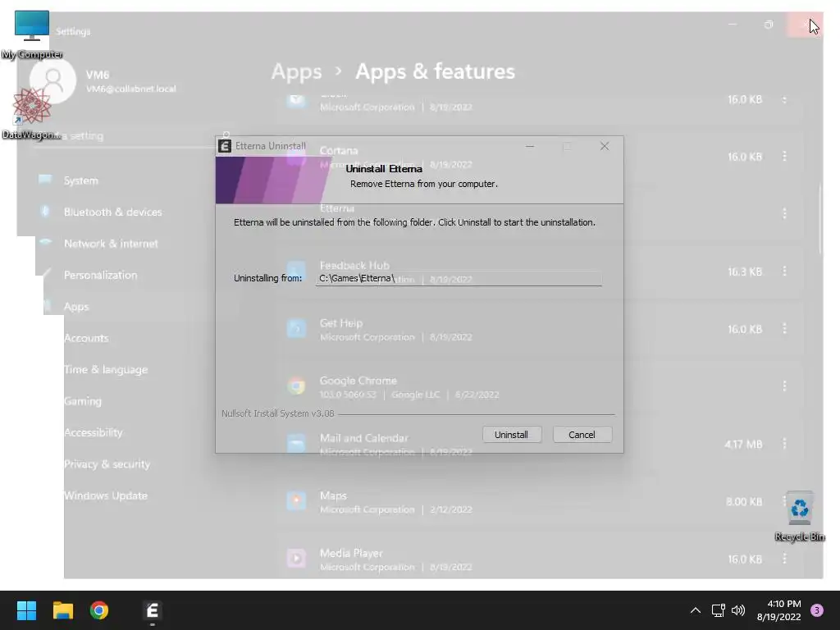Open more options for Mail and Calendar

[784, 444]
